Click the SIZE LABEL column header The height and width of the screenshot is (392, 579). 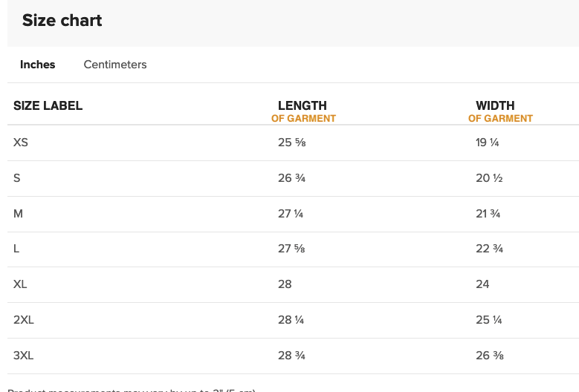(48, 106)
